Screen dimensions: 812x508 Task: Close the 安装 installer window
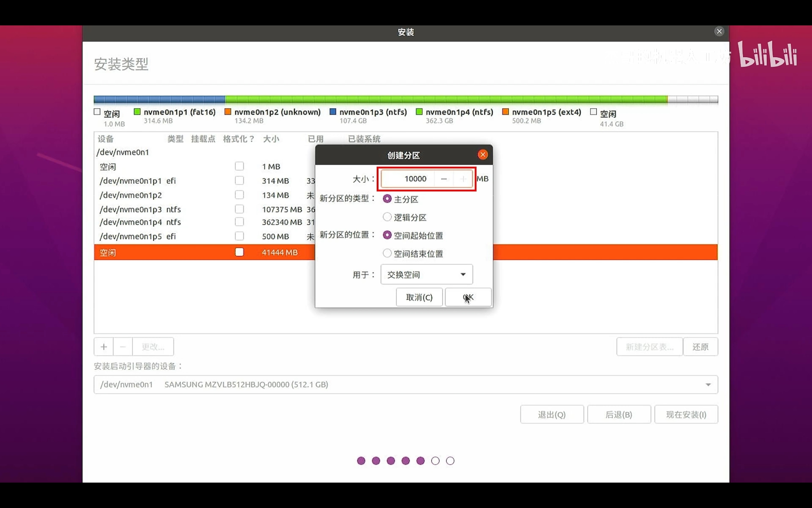(x=719, y=31)
